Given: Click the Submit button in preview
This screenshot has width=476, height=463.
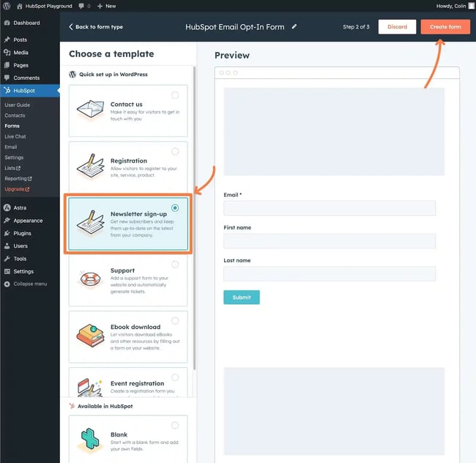Looking at the screenshot, I should point(242,297).
